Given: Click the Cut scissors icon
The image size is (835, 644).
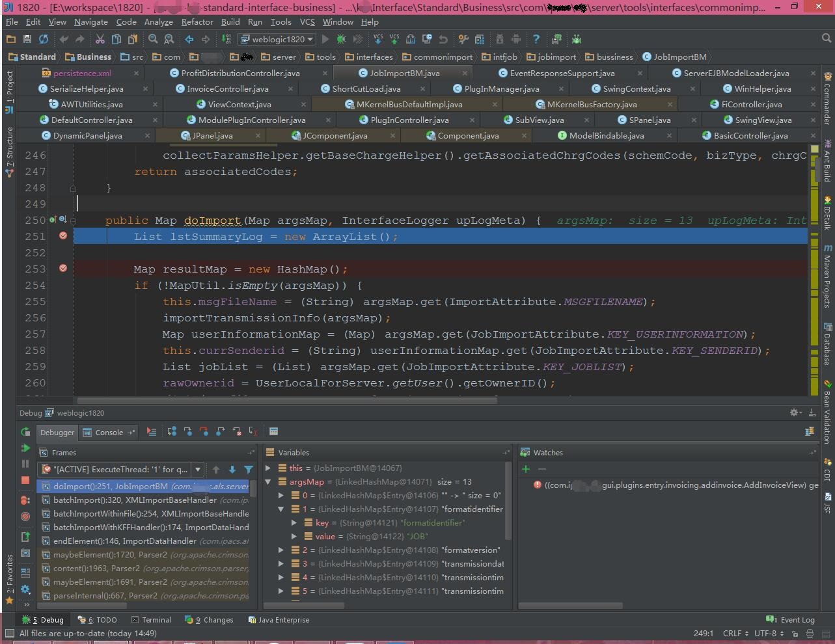Looking at the screenshot, I should click(x=100, y=39).
